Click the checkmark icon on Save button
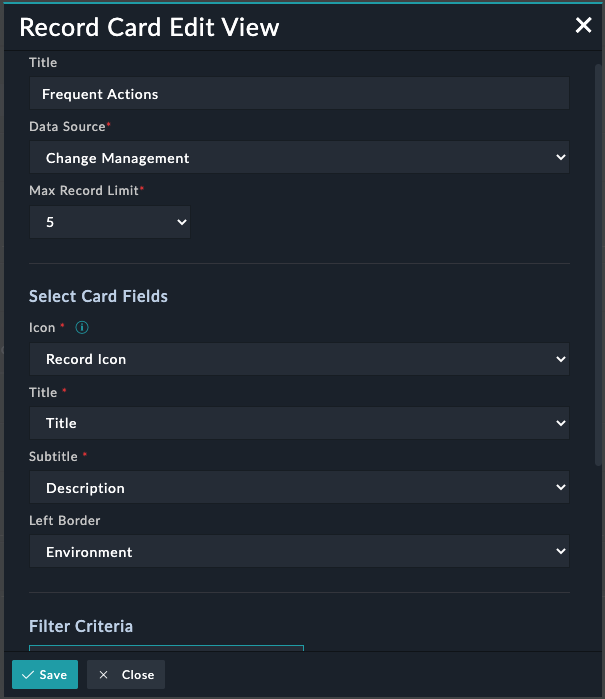 [x=27, y=675]
